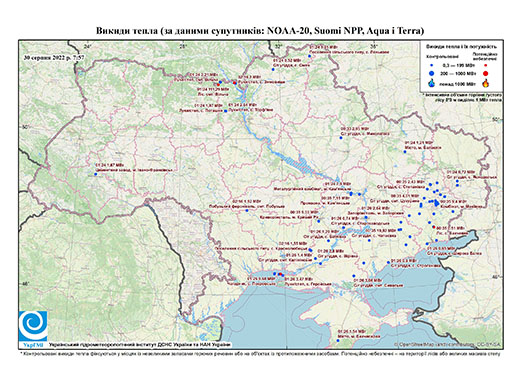The image size is (520, 368).
Task: Click the small blue dot legend icon
Action: click(x=432, y=66)
